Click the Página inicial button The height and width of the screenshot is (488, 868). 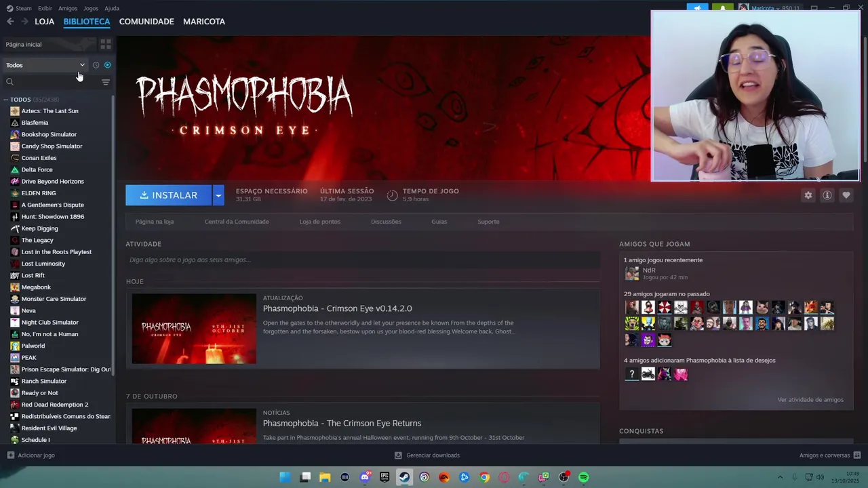pos(49,44)
